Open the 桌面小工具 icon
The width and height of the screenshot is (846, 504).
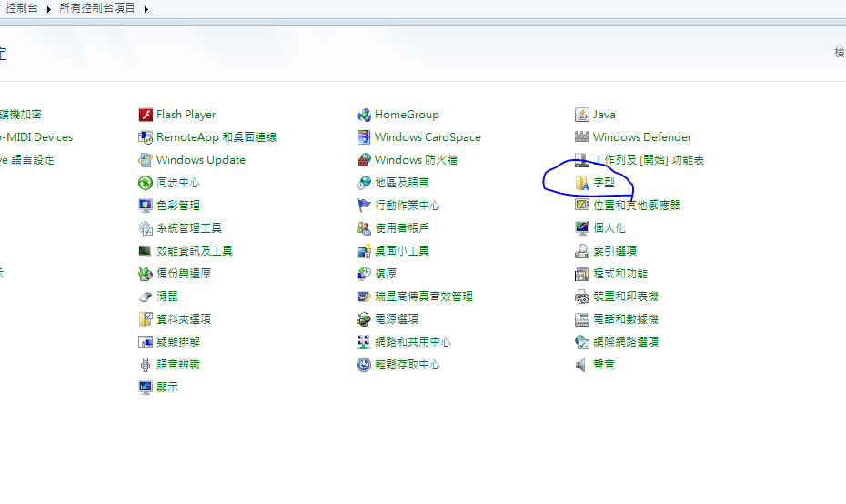coord(364,251)
